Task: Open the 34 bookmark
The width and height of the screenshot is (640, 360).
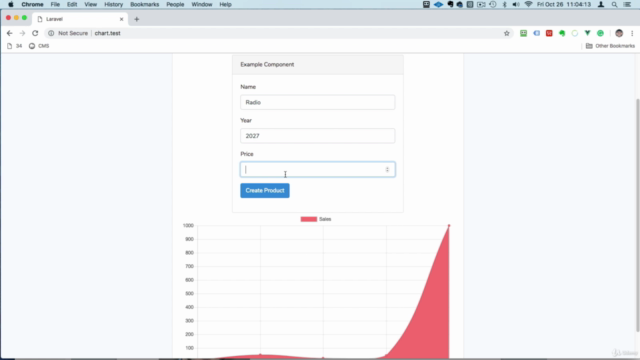Action: pos(15,46)
